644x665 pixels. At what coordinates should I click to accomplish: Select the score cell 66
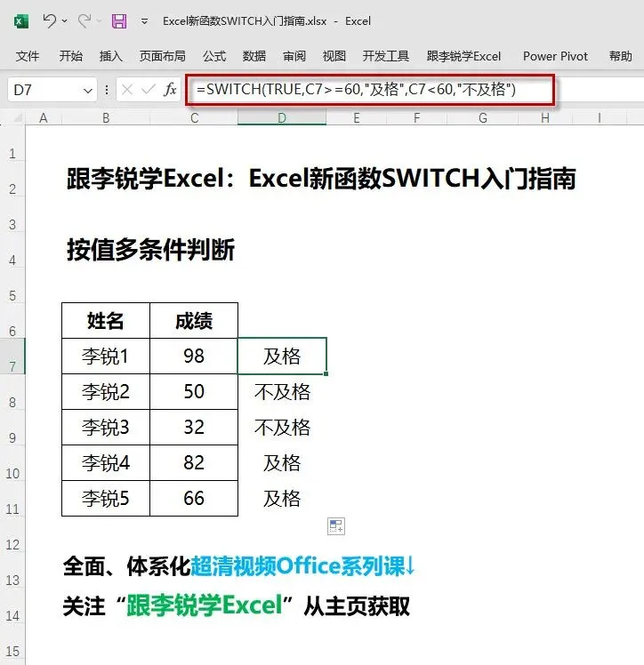pyautogui.click(x=194, y=499)
